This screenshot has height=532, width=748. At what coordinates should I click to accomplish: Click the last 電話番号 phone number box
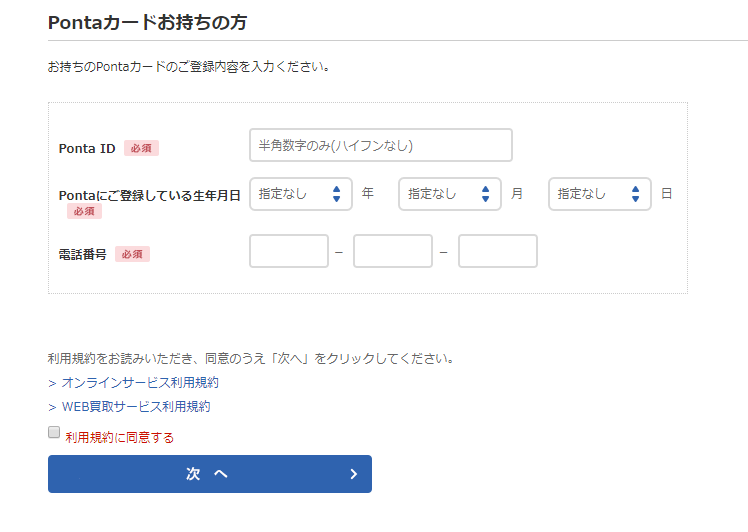tap(497, 251)
